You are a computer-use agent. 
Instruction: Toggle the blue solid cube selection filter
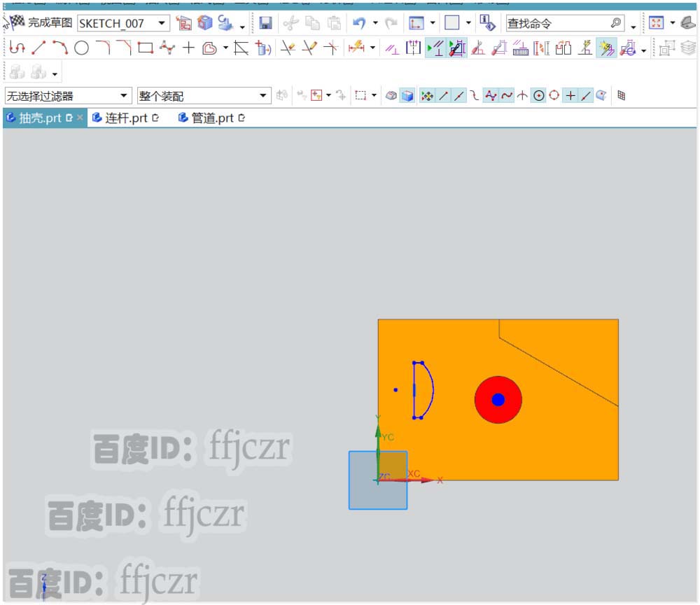click(407, 95)
